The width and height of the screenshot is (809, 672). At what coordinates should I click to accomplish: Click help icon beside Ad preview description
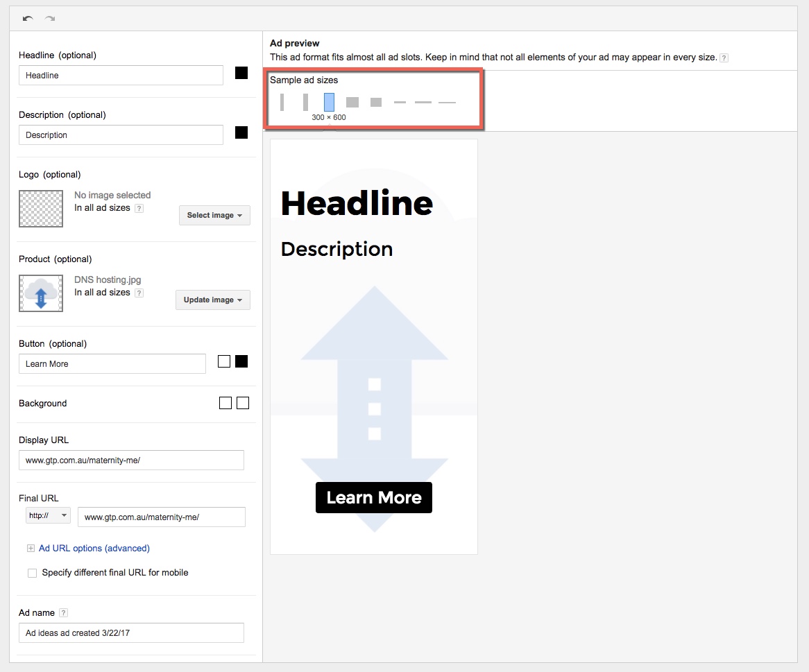pos(724,58)
